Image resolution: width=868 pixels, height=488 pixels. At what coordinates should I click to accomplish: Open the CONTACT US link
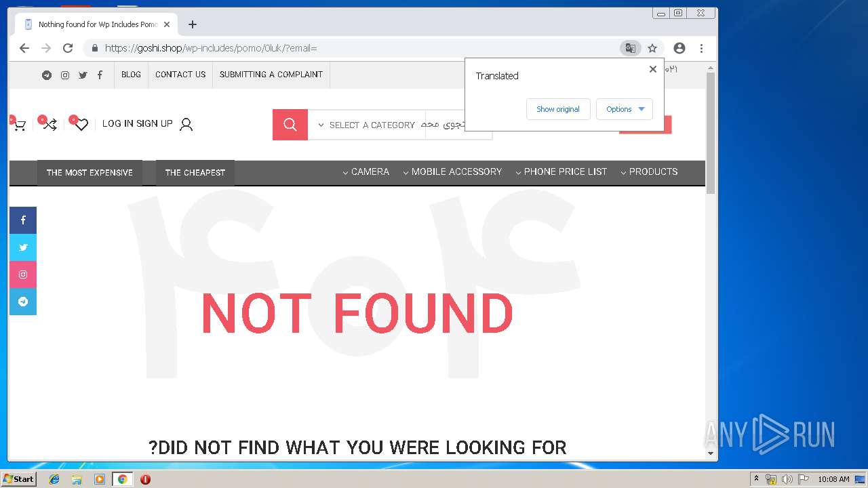[180, 75]
